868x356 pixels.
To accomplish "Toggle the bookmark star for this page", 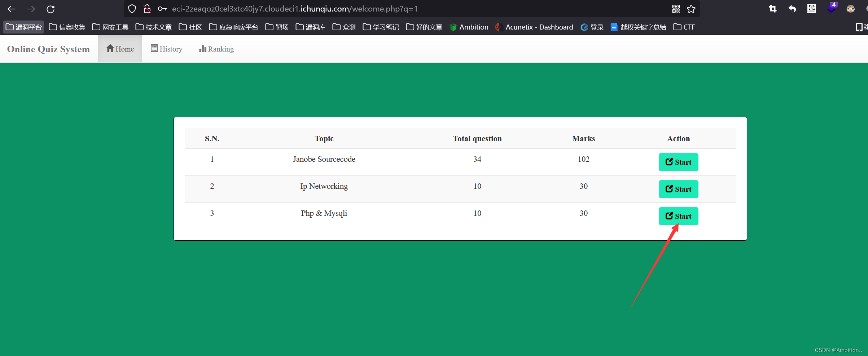I will tap(692, 9).
